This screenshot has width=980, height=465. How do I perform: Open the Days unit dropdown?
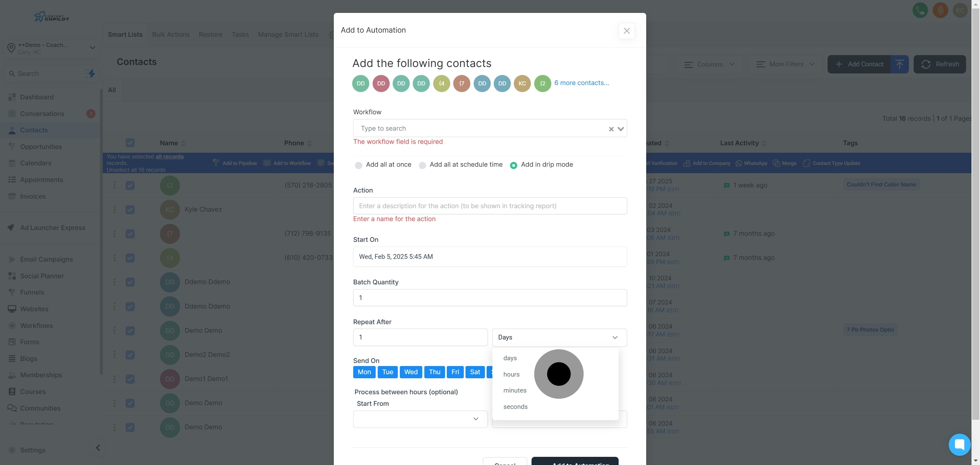click(x=559, y=337)
